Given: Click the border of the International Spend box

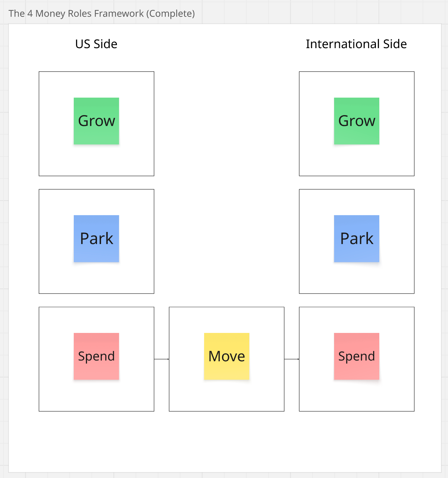Looking at the screenshot, I should pos(356,307).
